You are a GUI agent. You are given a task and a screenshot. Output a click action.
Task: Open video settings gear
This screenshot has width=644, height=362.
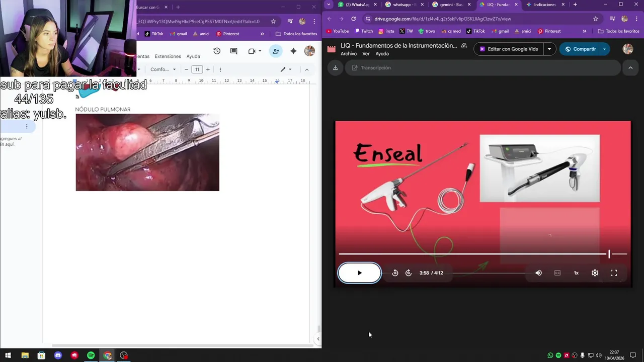coord(595,273)
